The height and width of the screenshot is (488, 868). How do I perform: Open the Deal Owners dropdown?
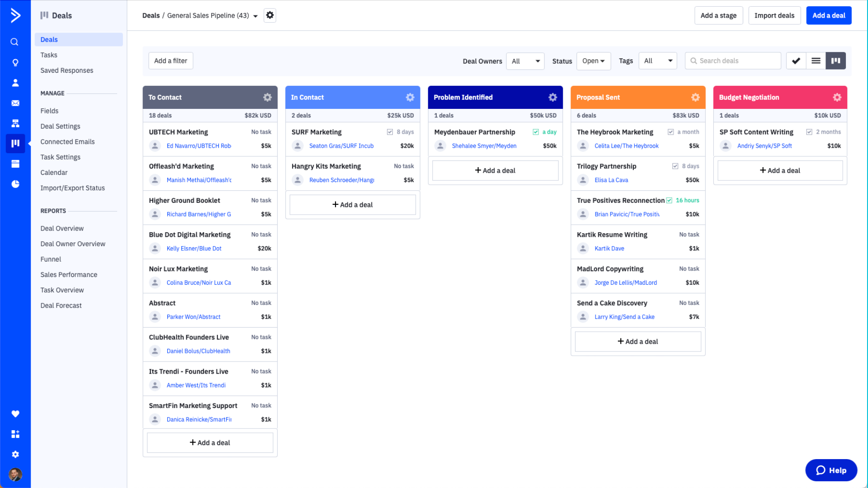(525, 61)
